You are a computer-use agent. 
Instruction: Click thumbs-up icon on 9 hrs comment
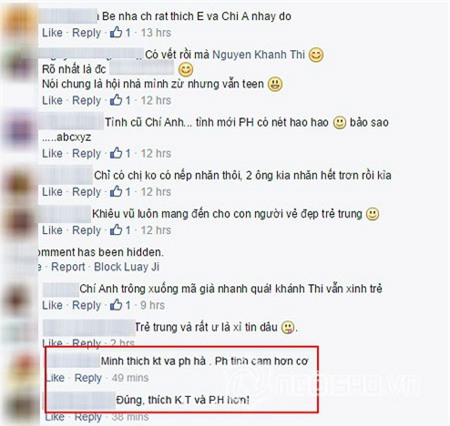(116, 305)
